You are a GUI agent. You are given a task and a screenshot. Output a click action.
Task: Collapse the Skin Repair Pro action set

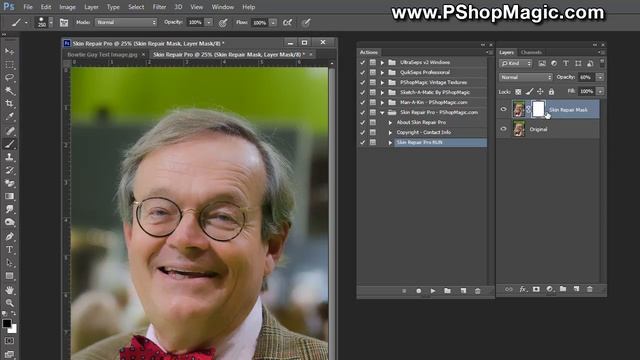tap(382, 113)
